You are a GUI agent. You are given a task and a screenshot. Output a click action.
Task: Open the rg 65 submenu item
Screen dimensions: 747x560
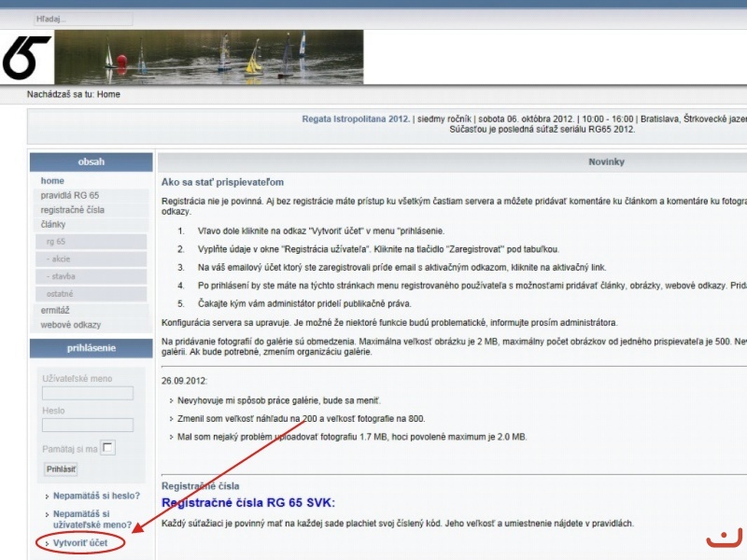(x=56, y=241)
